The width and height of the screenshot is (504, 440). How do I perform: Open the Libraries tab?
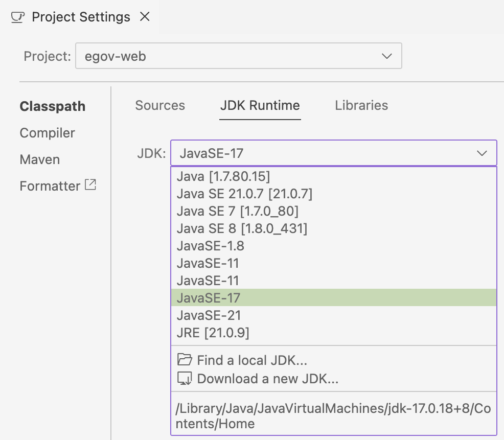tap(361, 105)
